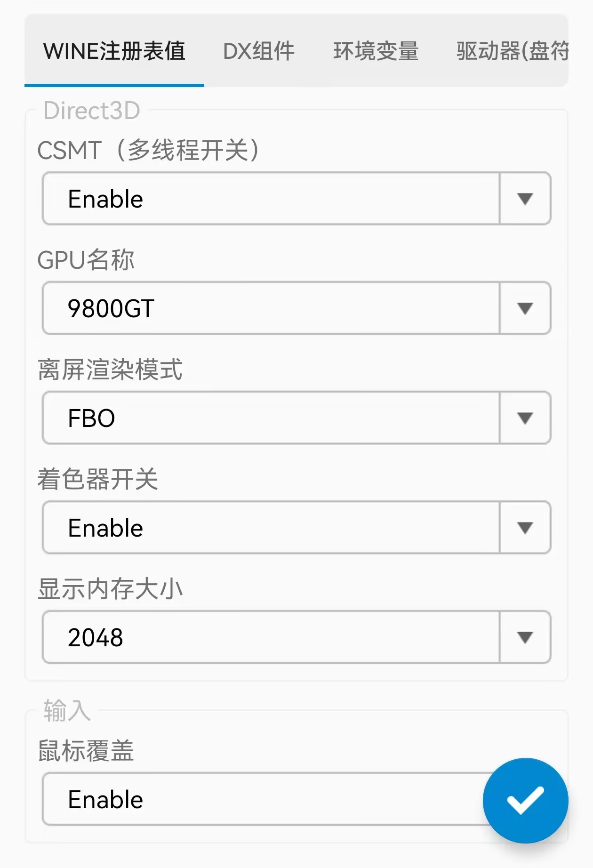Expand the 着色器开关 dropdown arrow
The width and height of the screenshot is (593, 868).
tap(525, 528)
